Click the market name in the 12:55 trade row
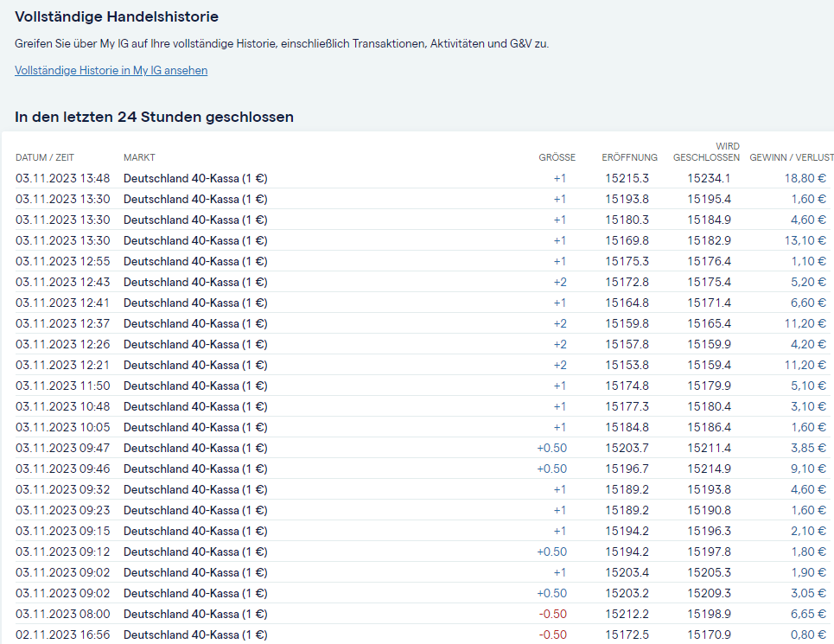Screen dimensions: 834x644 click(195, 261)
